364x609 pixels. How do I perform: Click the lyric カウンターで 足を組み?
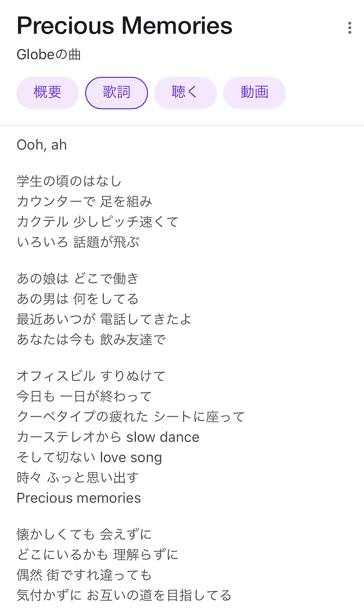pyautogui.click(x=84, y=201)
